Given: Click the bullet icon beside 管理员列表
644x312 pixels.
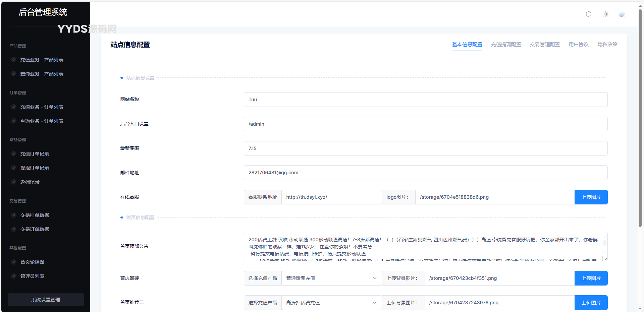Looking at the screenshot, I should click(14, 276).
